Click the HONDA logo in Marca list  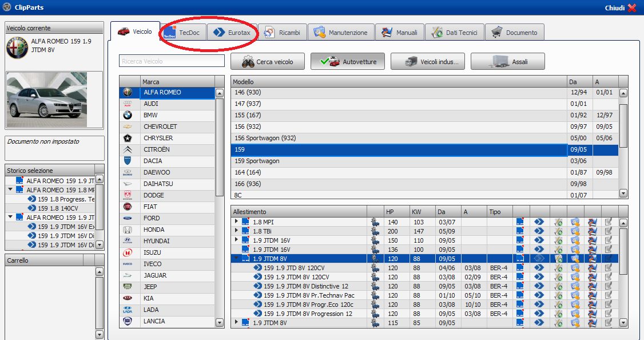click(x=128, y=230)
